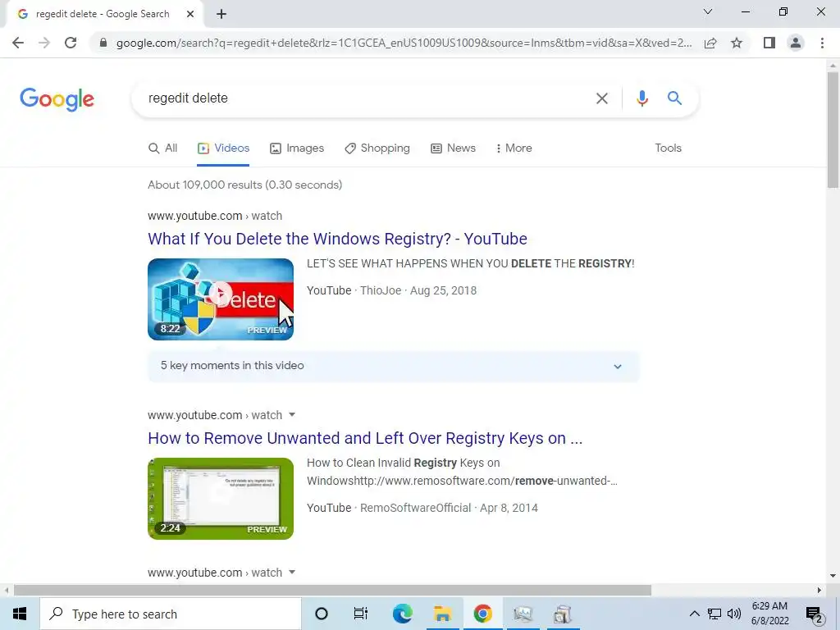The width and height of the screenshot is (840, 630).
Task: Click the Type here to search taskbar box
Action: coord(171,614)
